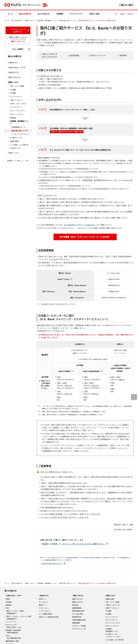Click the internet banking ログイン button
This screenshot has height=644, width=138.
click(x=18, y=30)
